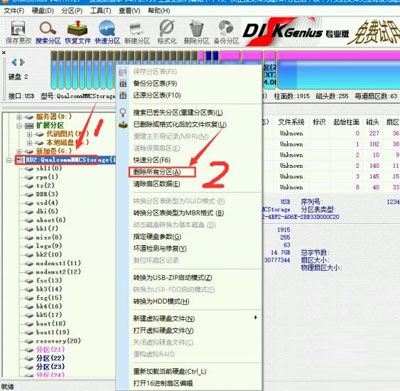
Task: Open the 硬盘(D) menu
Action: pyautogui.click(x=43, y=11)
